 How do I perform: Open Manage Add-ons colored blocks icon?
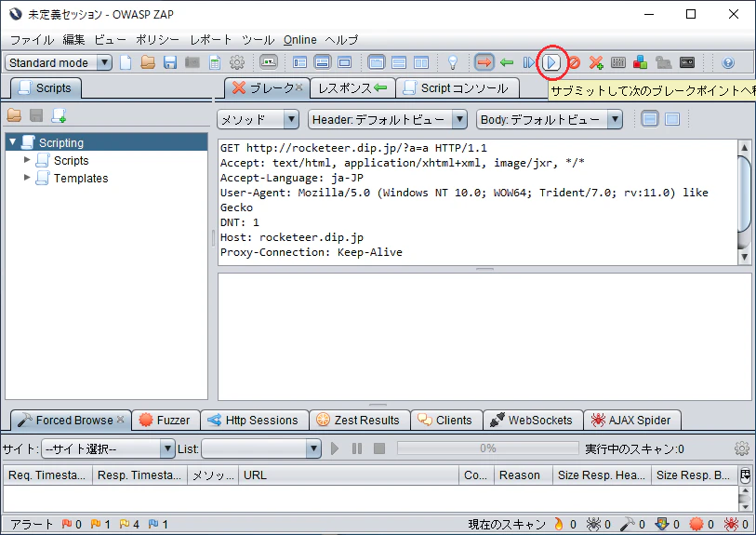[x=641, y=62]
